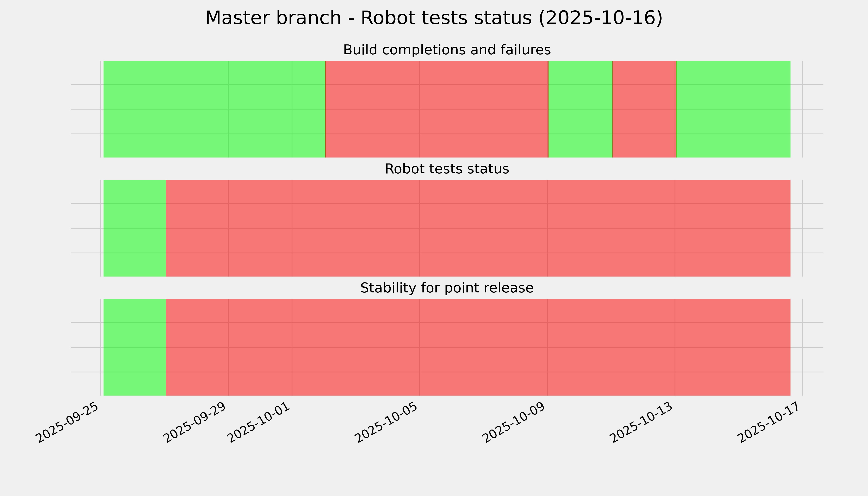
Task: Click the 'Robot tests status' subplot title
Action: (447, 169)
